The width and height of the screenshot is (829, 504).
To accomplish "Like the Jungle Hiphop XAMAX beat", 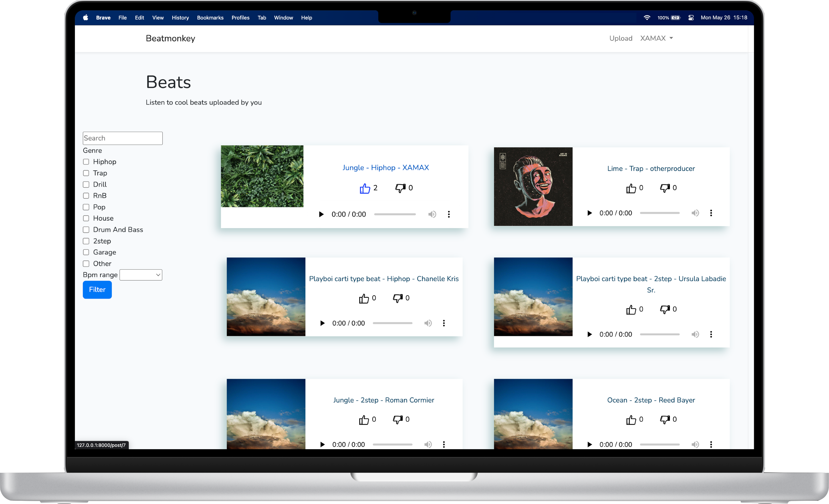I will [365, 188].
